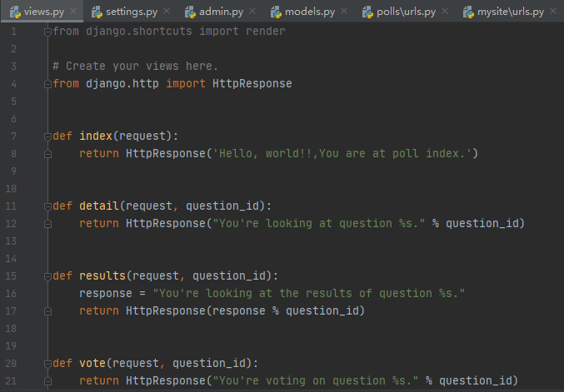Open the models.py editor tab

point(307,12)
